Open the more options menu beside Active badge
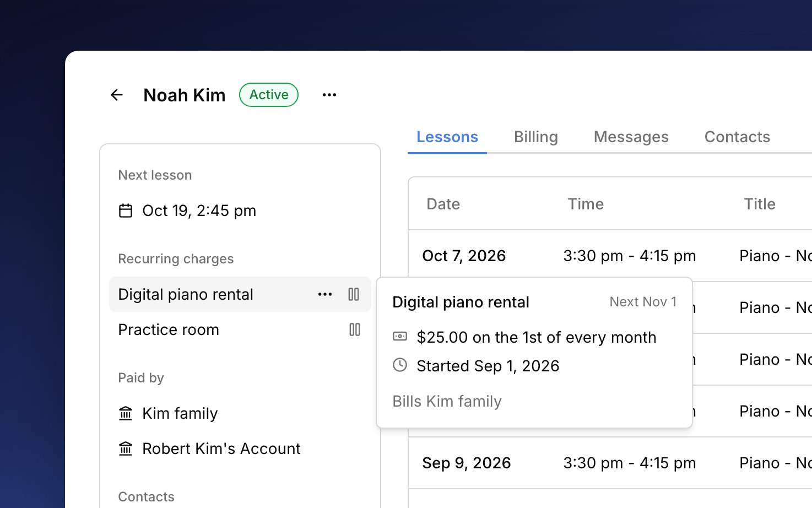Image resolution: width=812 pixels, height=508 pixels. 329,95
